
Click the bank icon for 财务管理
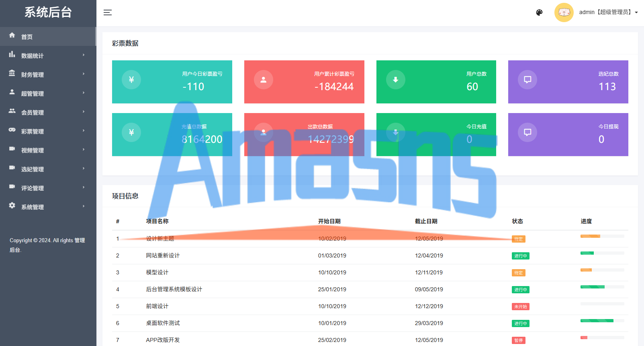(x=12, y=73)
